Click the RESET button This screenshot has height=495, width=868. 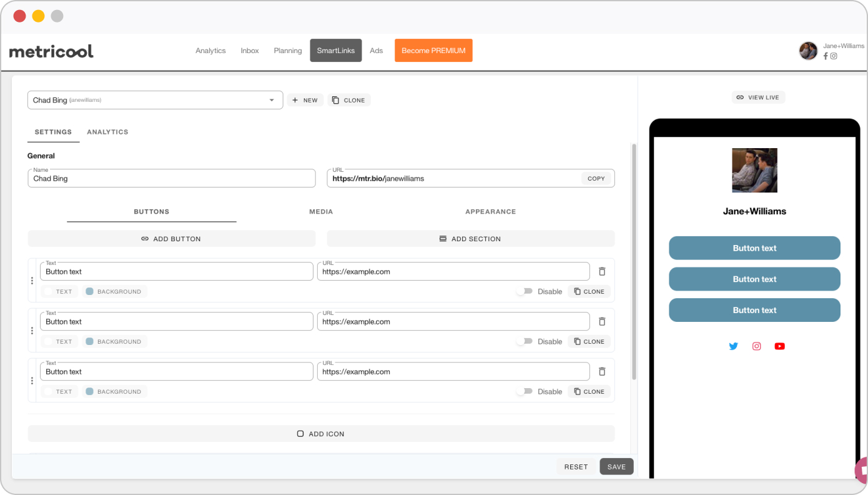coord(576,467)
